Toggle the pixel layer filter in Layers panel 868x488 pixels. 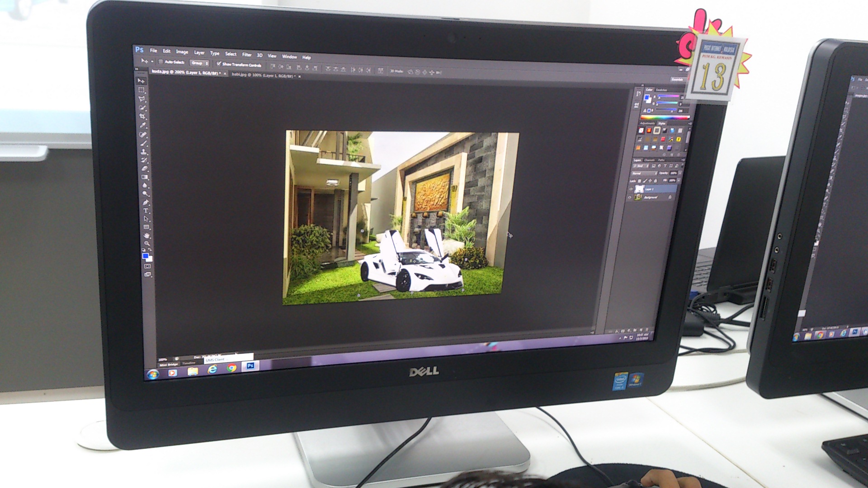click(654, 166)
